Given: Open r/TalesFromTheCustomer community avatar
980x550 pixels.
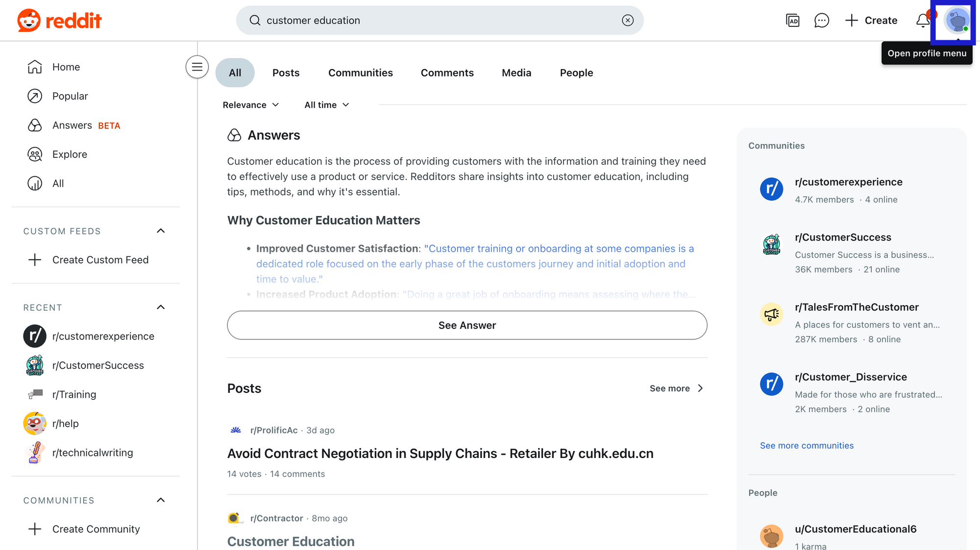Looking at the screenshot, I should coord(771,314).
